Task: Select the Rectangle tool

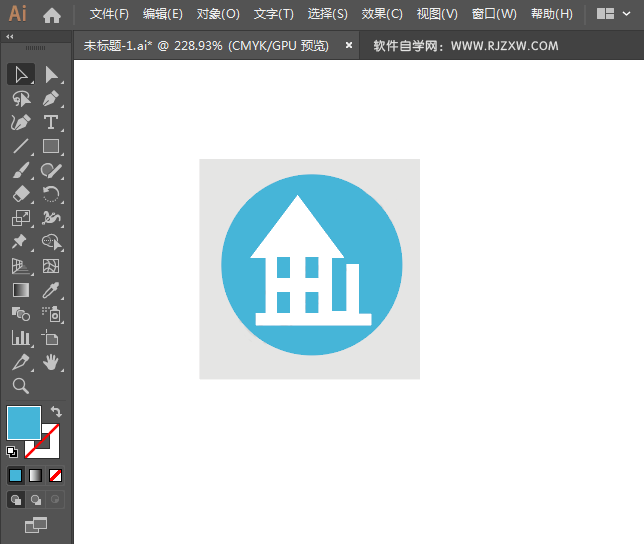Action: (x=52, y=146)
